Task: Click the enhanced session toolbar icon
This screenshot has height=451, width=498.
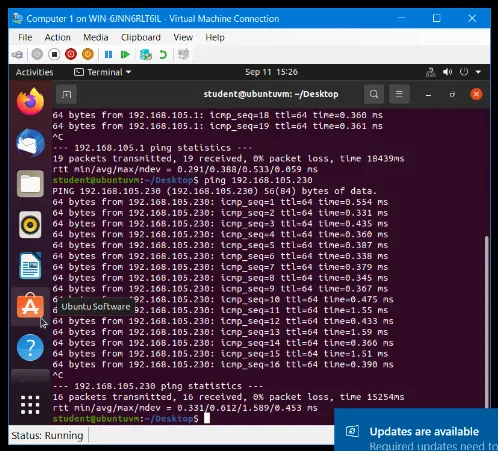Action: [183, 54]
